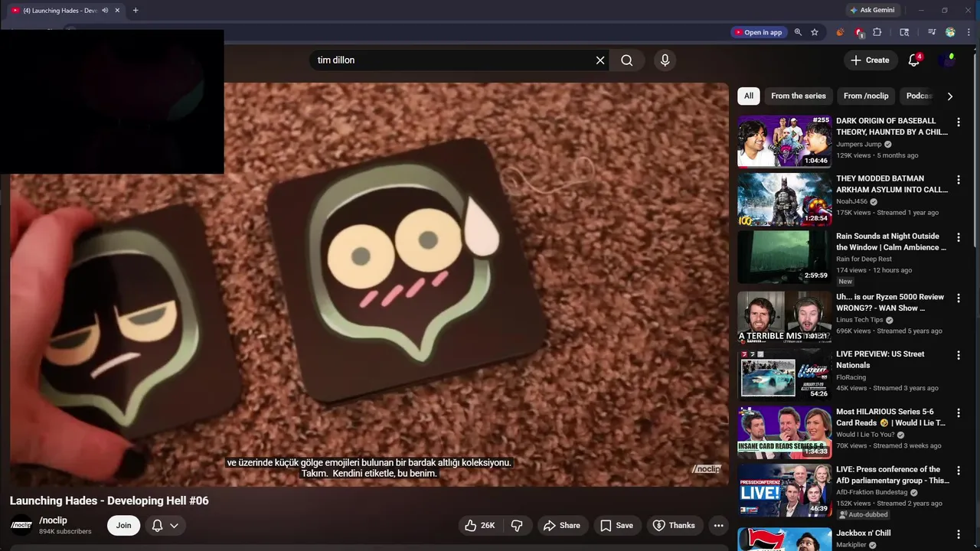The image size is (980, 551).
Task: Select the From /noclip chip
Action: [x=866, y=96]
